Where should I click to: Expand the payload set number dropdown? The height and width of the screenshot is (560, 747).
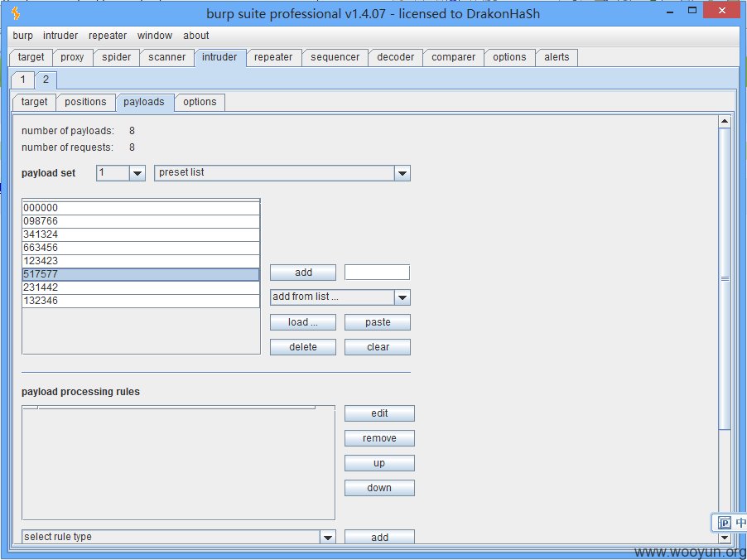(x=137, y=173)
